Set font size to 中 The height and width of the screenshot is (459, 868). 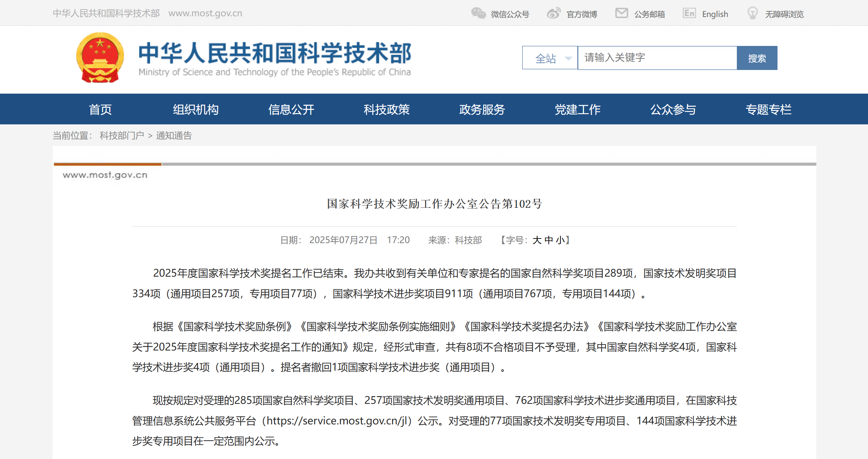[549, 240]
